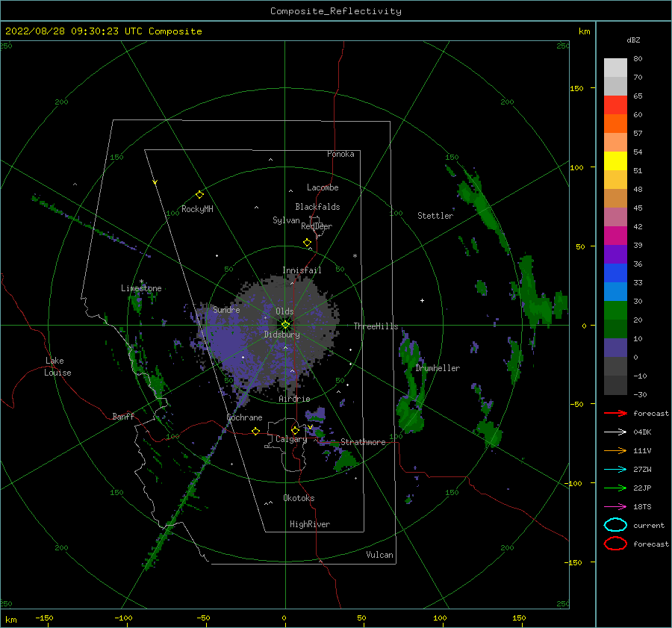672x628 pixels.
Task: Click the red forecast arrow in legend
Action: point(615,413)
